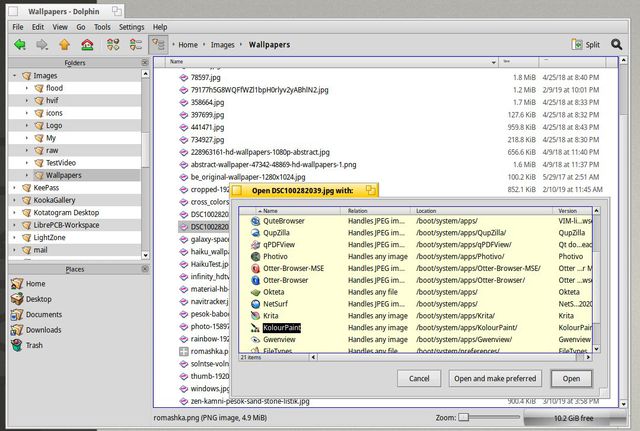Adjust the Zoom slider
The height and width of the screenshot is (431, 640).
(x=489, y=417)
